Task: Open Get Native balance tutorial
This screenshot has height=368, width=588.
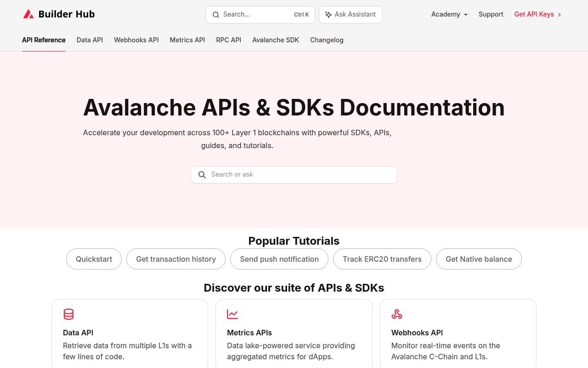Action: coord(479,259)
